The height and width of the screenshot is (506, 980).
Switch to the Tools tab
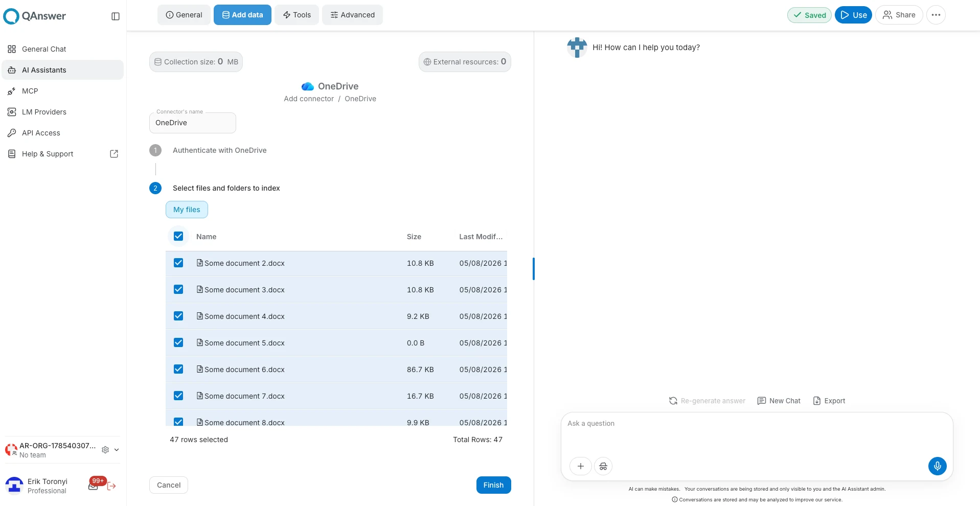[x=297, y=15]
